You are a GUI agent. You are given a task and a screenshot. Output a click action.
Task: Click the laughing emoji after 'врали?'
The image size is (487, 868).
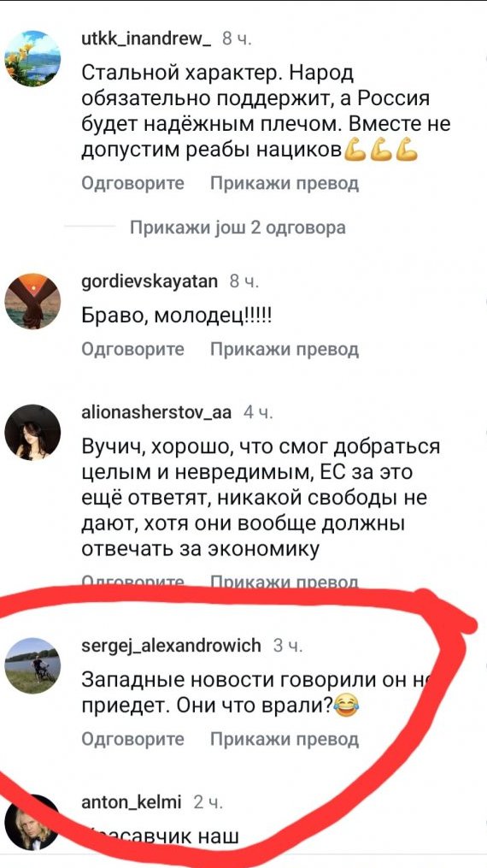[x=347, y=707]
